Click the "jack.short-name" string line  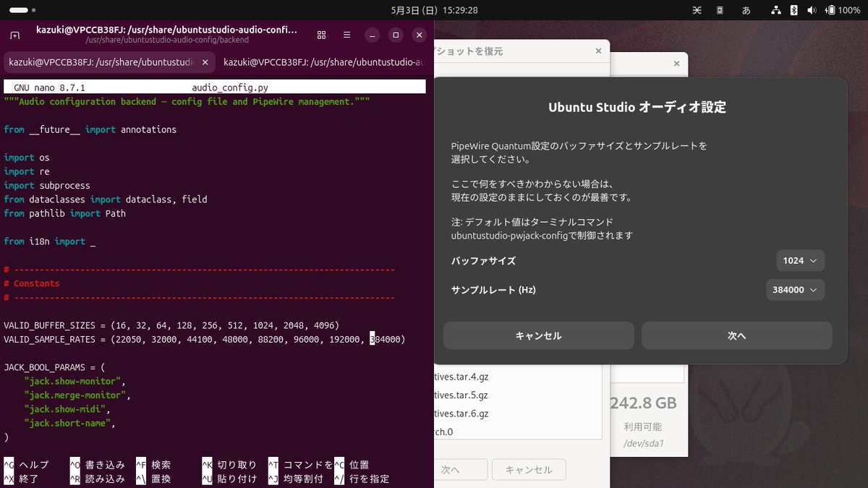(x=69, y=423)
